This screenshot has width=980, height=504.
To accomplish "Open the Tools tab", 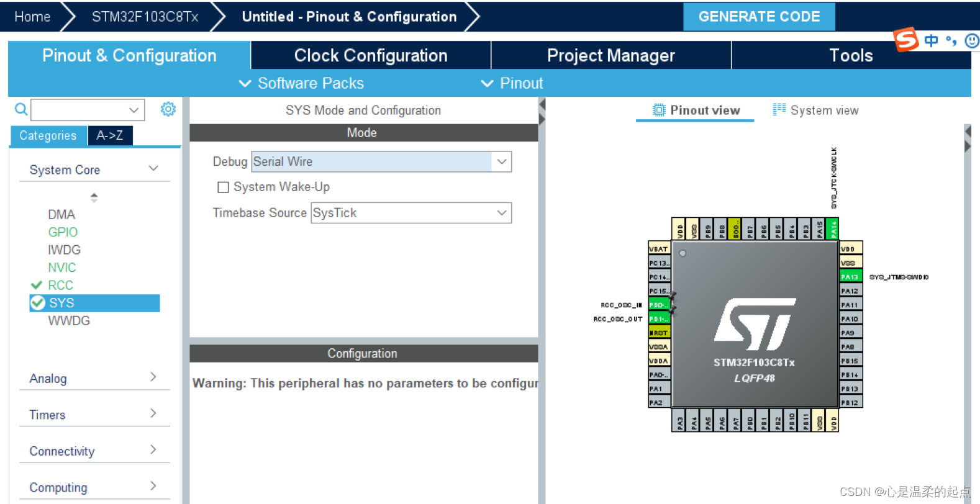I will click(x=851, y=55).
